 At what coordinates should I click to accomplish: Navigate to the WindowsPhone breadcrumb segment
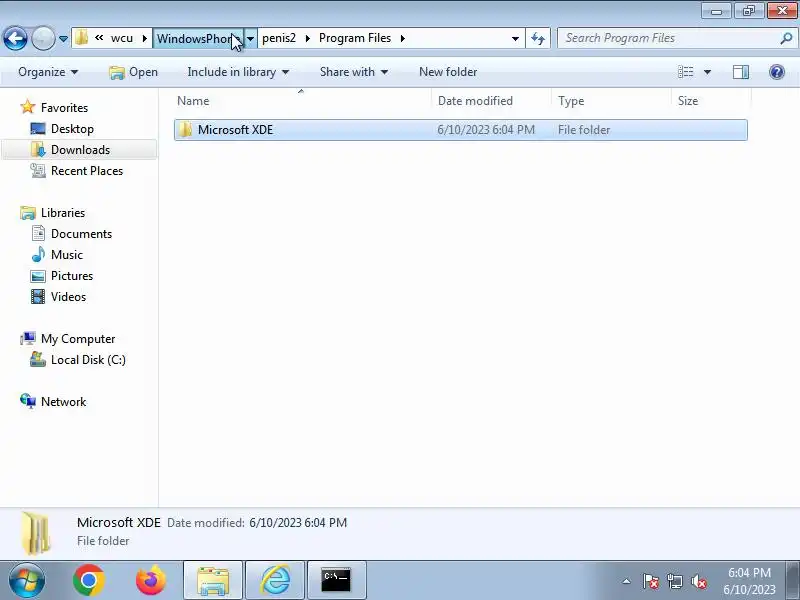pyautogui.click(x=198, y=38)
